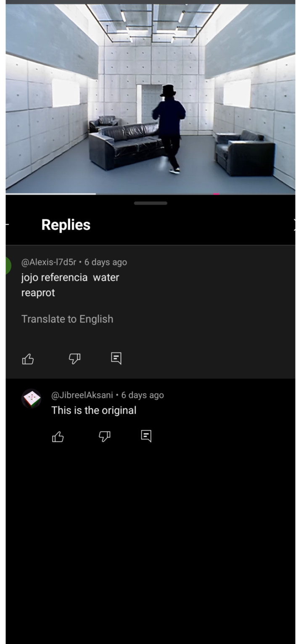Open the reply box on @Alexis-l7d5r's comment
The image size is (301, 644).
pyautogui.click(x=115, y=359)
